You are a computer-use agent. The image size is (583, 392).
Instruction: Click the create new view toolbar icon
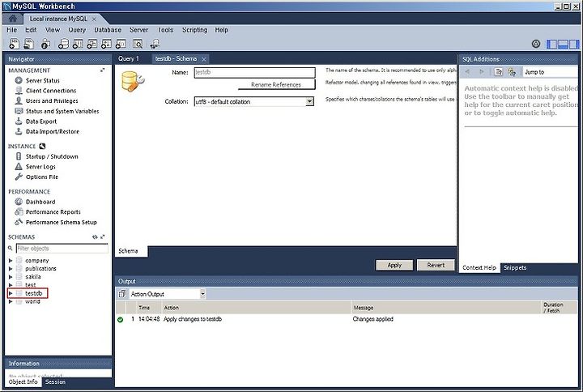tap(91, 44)
